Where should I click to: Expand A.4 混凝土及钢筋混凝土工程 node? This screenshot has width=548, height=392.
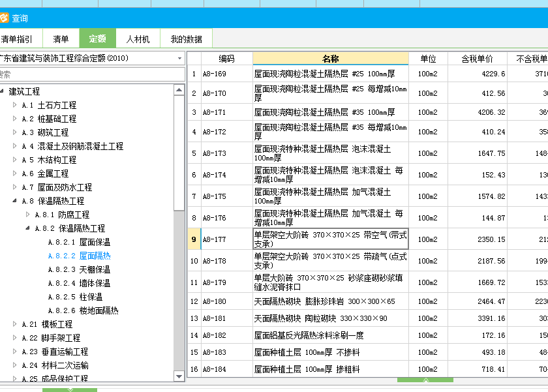(x=14, y=145)
